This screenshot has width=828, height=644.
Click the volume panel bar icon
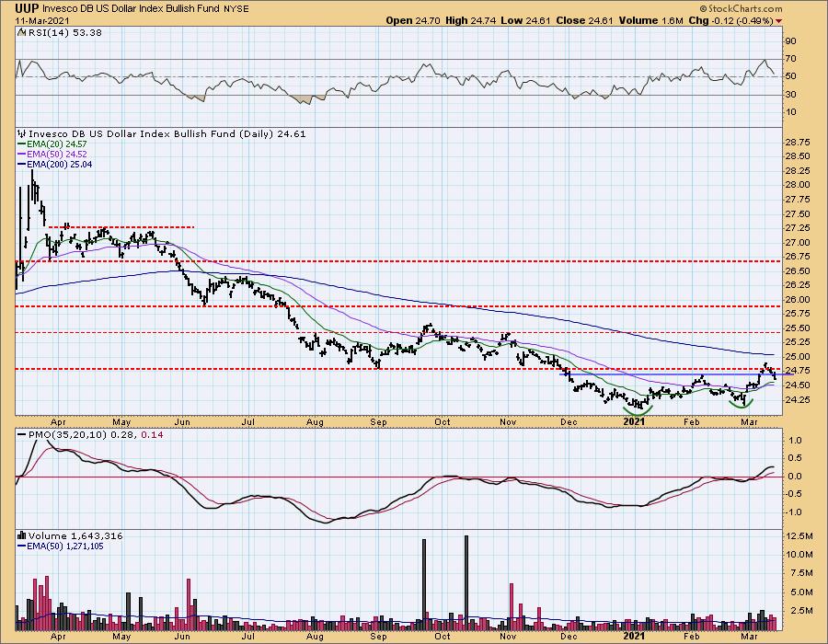pyautogui.click(x=22, y=535)
